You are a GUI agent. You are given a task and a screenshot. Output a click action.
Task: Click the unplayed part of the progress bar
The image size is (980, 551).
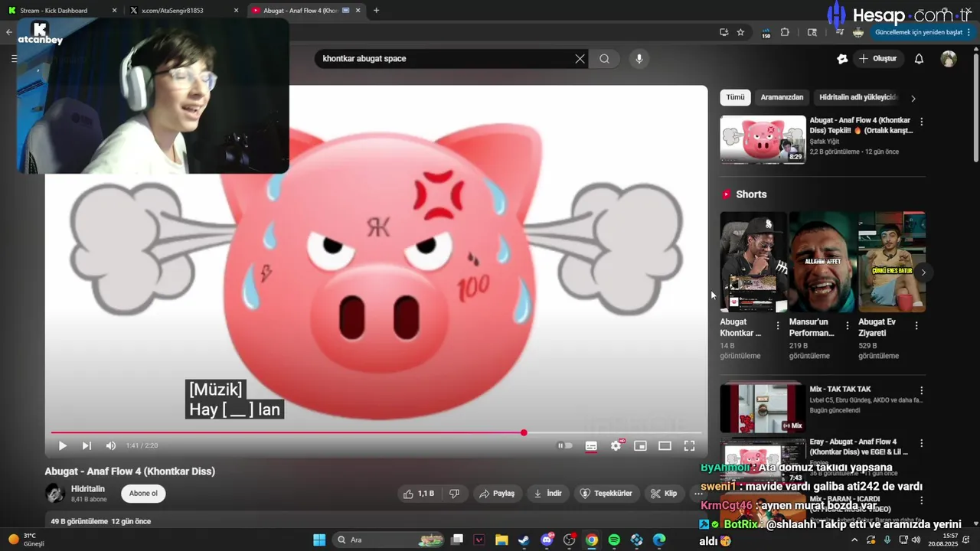(x=612, y=433)
